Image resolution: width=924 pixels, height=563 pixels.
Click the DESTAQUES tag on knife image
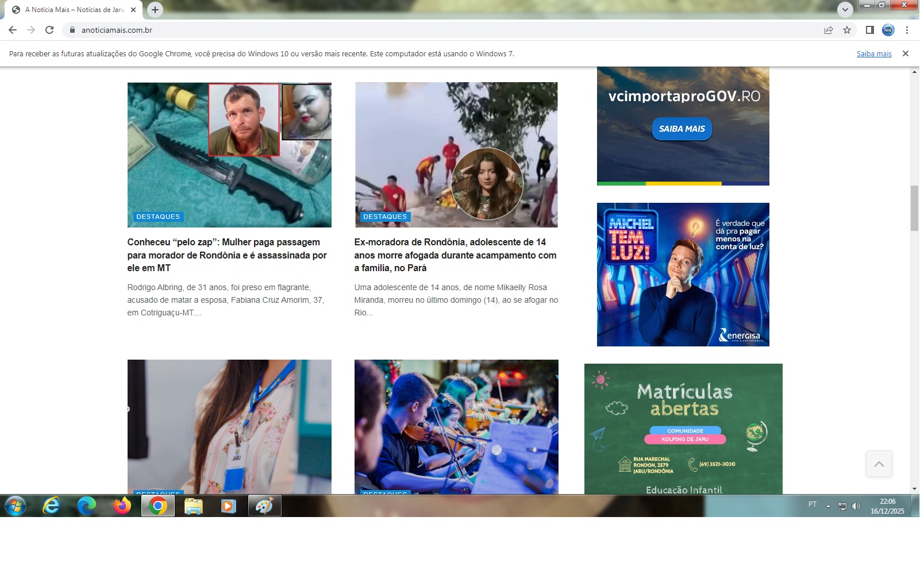click(158, 217)
